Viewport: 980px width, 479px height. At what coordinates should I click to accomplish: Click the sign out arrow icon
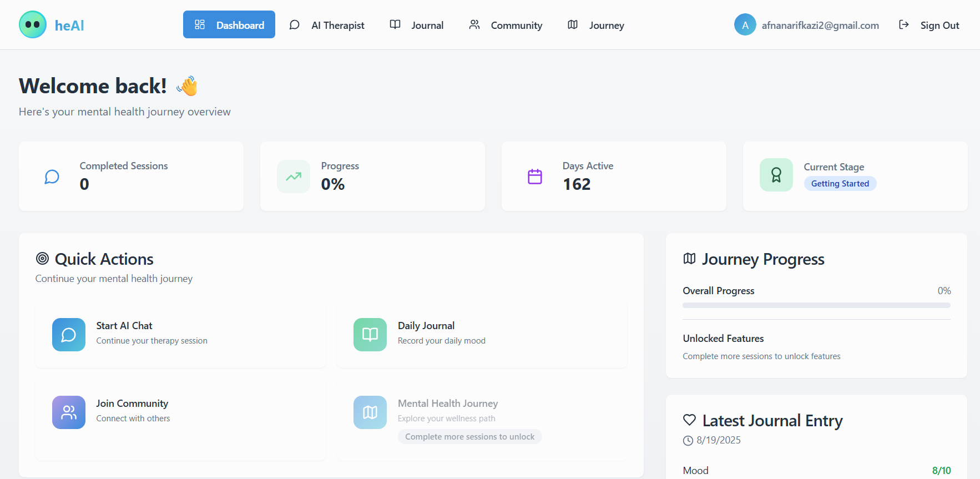point(904,24)
